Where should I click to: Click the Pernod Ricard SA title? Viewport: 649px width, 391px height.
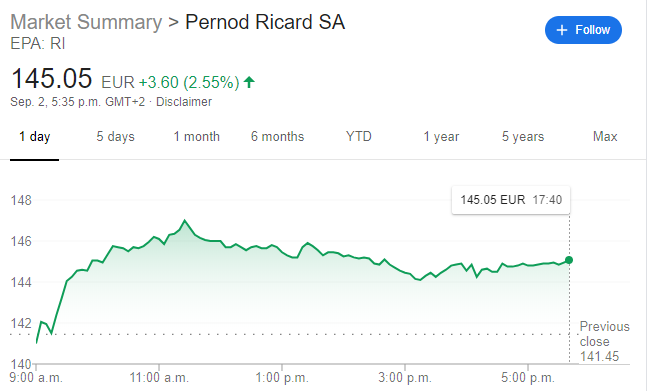(265, 22)
